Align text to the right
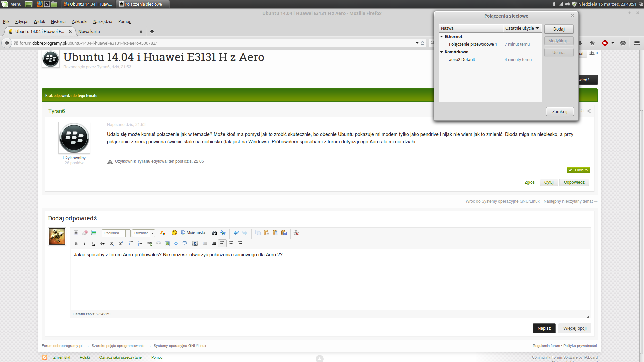The height and width of the screenshot is (362, 644). (240, 244)
